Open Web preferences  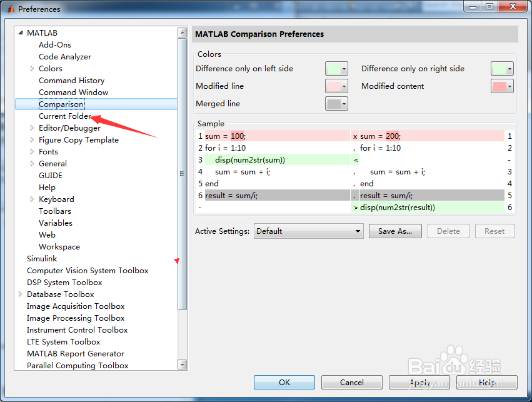[47, 234]
